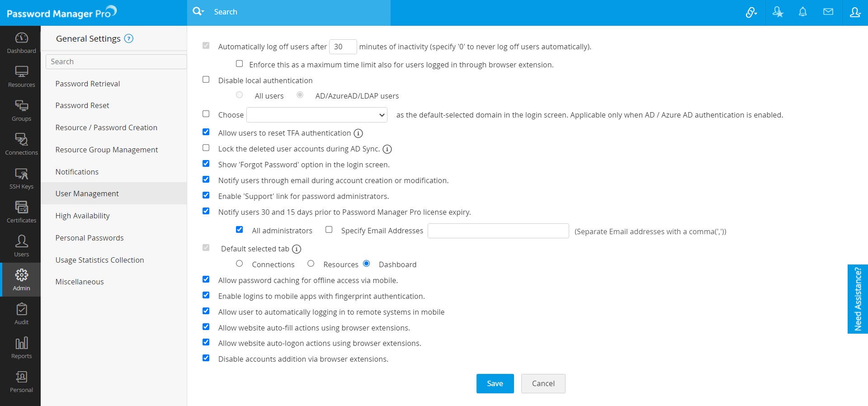Click the notifications bell icon
This screenshot has height=406, width=868.
coord(802,12)
